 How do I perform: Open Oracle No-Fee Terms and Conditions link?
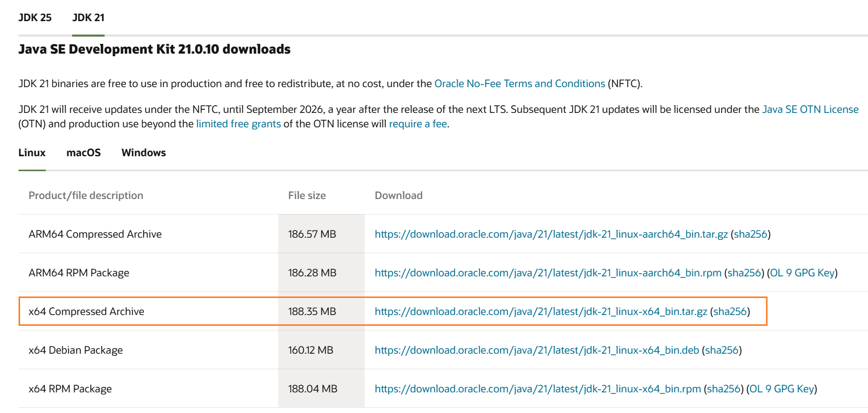[520, 84]
